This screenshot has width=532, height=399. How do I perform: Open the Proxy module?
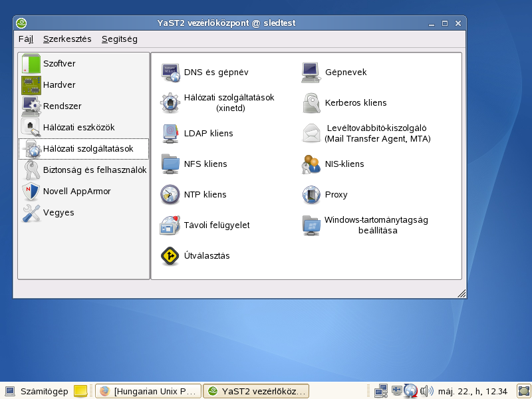tap(325, 194)
